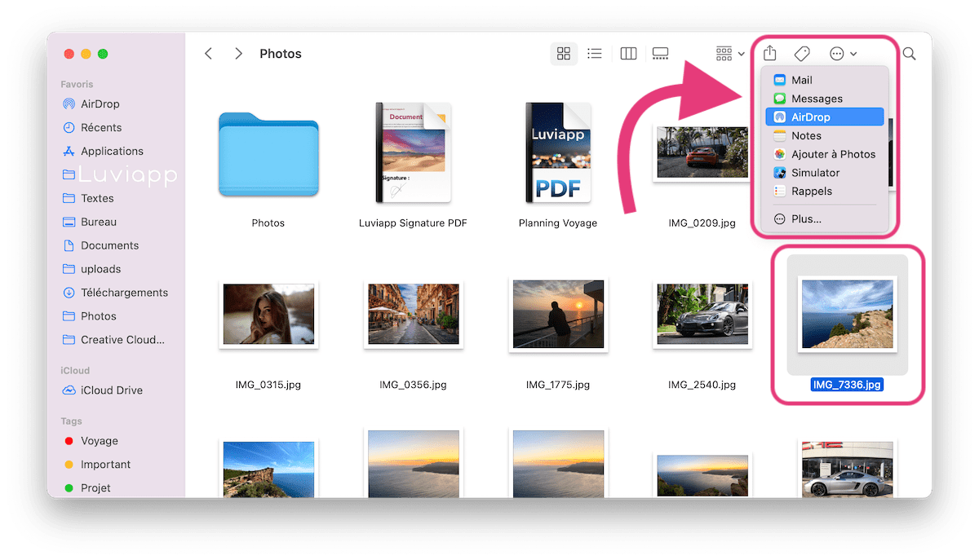Click the IMG_7336.jpg filename label
979x560 pixels.
point(848,385)
